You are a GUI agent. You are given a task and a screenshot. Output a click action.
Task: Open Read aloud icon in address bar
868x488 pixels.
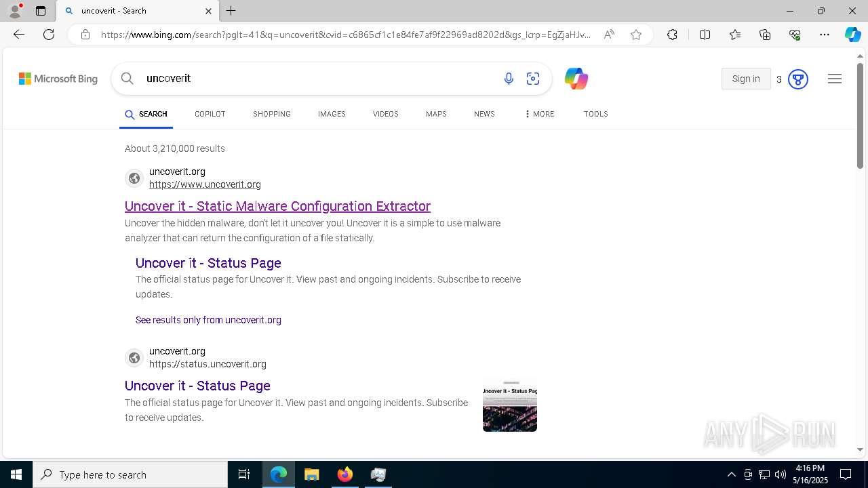point(609,35)
